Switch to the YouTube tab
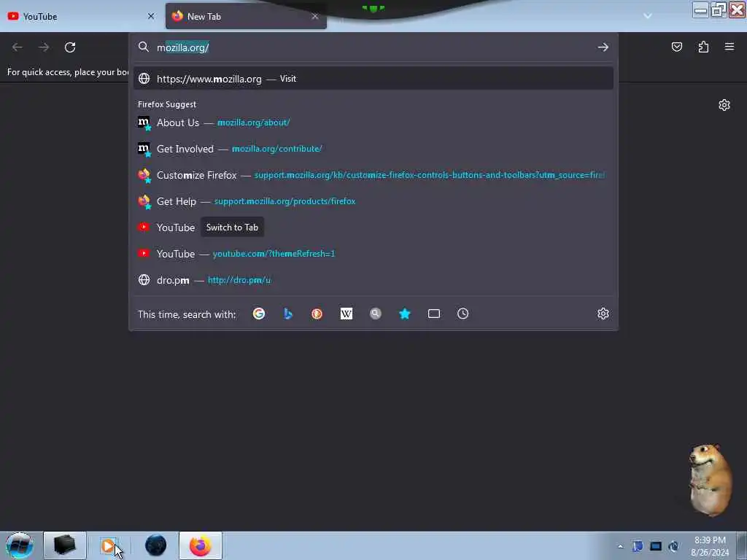Screen dimensions: 747x560 pos(81,16)
